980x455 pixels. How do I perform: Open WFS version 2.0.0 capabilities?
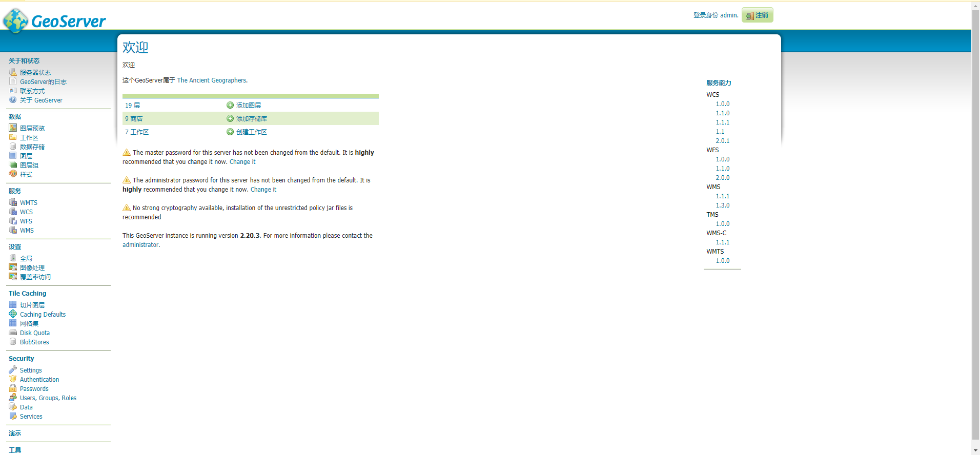(723, 178)
